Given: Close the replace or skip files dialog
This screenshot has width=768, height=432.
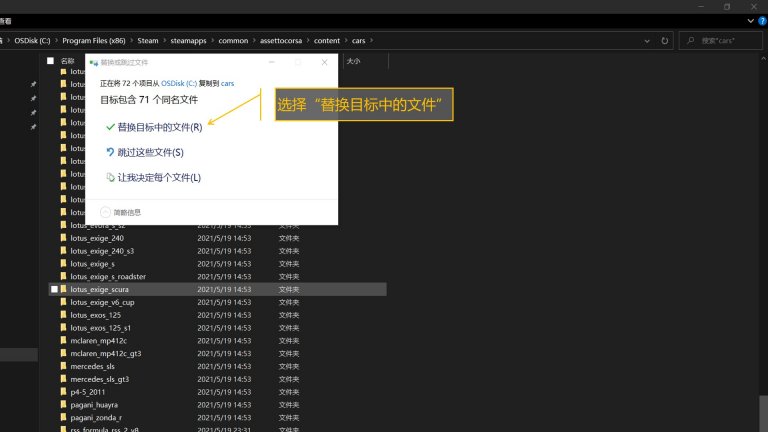Looking at the screenshot, I should (x=324, y=62).
